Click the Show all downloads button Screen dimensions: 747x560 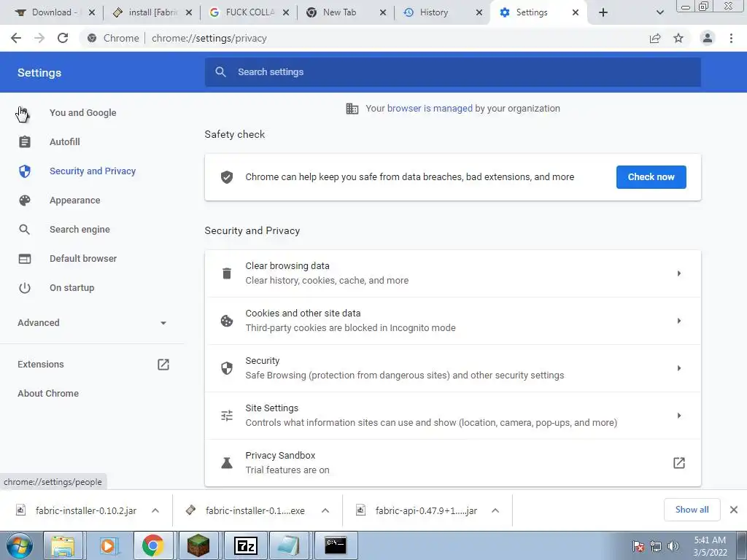pos(692,510)
